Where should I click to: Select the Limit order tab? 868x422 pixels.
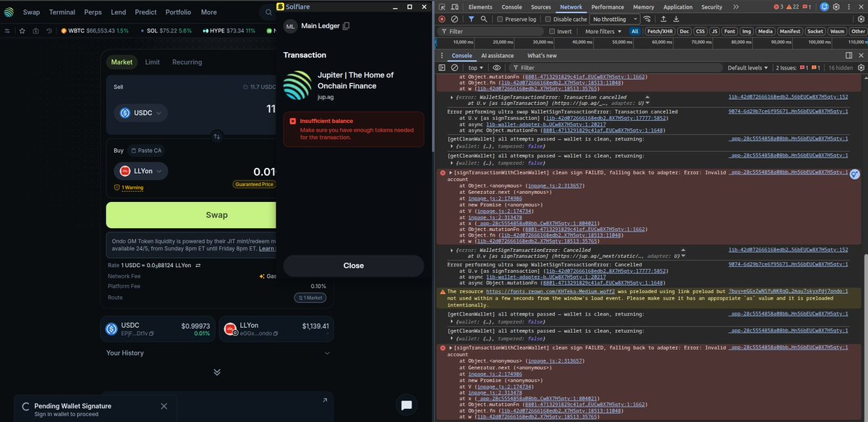(153, 62)
